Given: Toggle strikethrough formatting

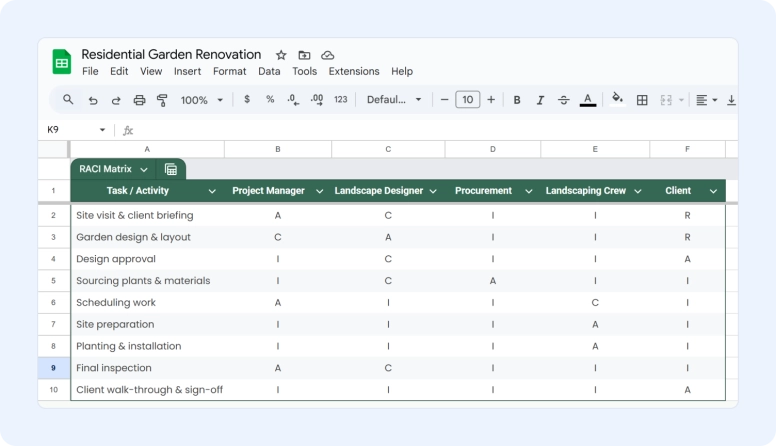Looking at the screenshot, I should 564,100.
